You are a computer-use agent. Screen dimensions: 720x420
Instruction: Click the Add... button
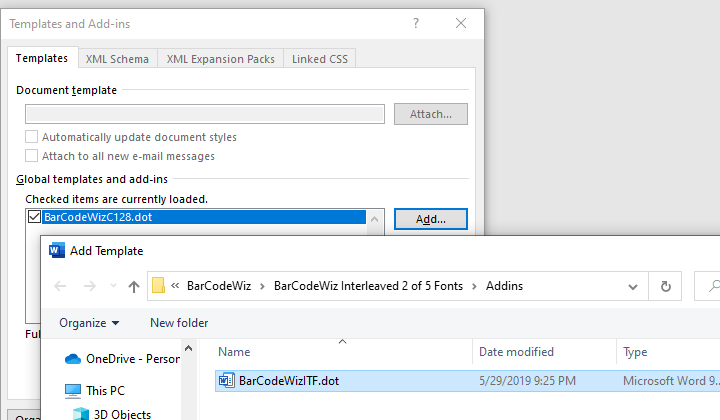pyautogui.click(x=431, y=219)
